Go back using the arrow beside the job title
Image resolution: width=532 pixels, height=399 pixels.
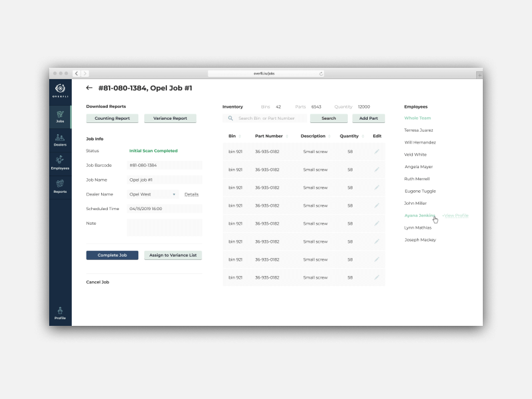click(89, 88)
